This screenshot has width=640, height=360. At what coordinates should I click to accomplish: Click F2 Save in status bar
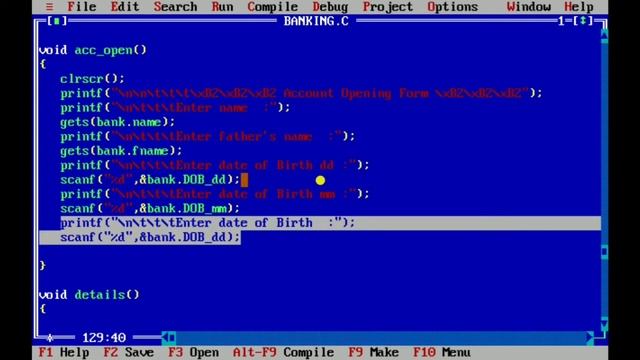(x=129, y=352)
